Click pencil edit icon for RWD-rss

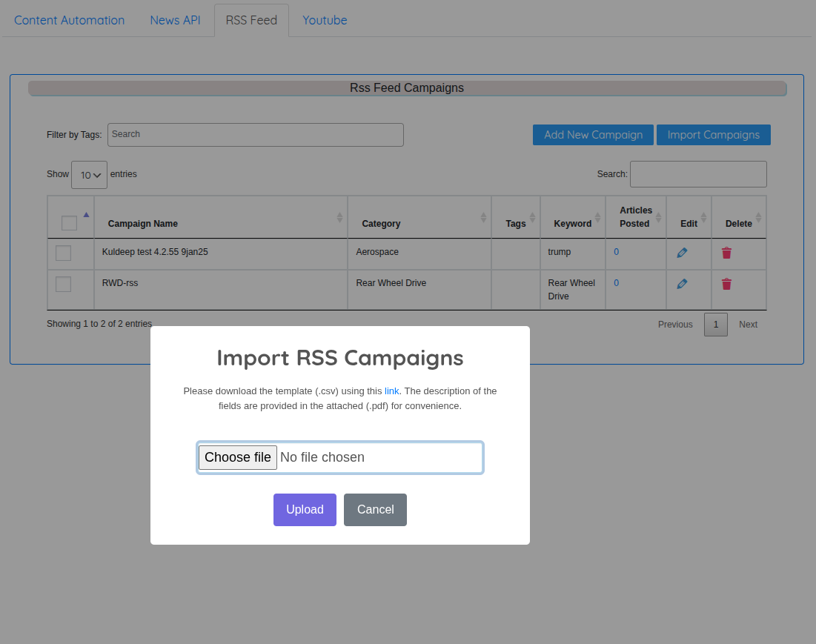point(682,284)
